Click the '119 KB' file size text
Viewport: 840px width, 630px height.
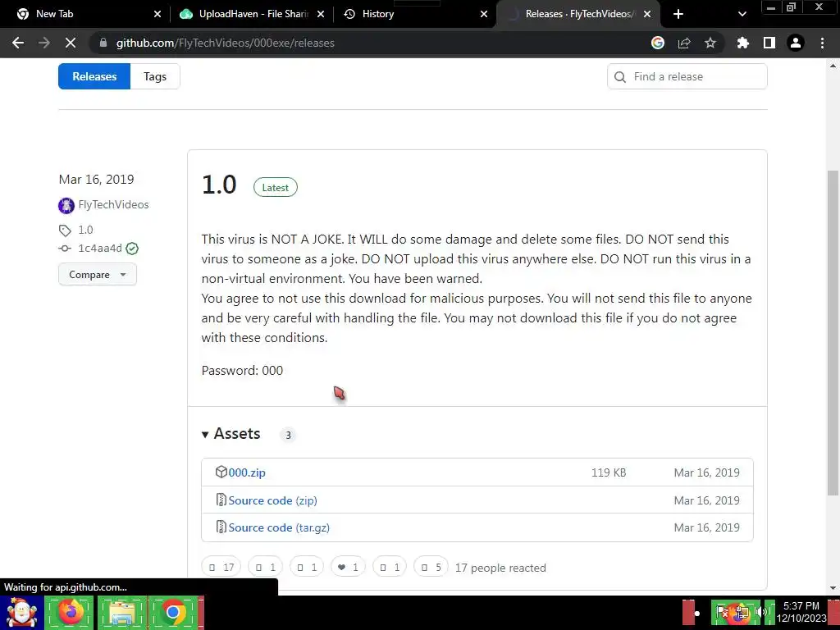point(609,472)
